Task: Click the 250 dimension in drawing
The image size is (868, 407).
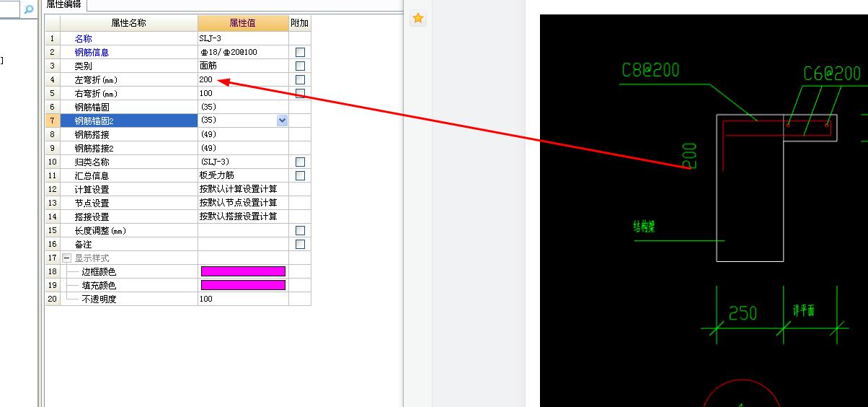Action: pos(743,313)
